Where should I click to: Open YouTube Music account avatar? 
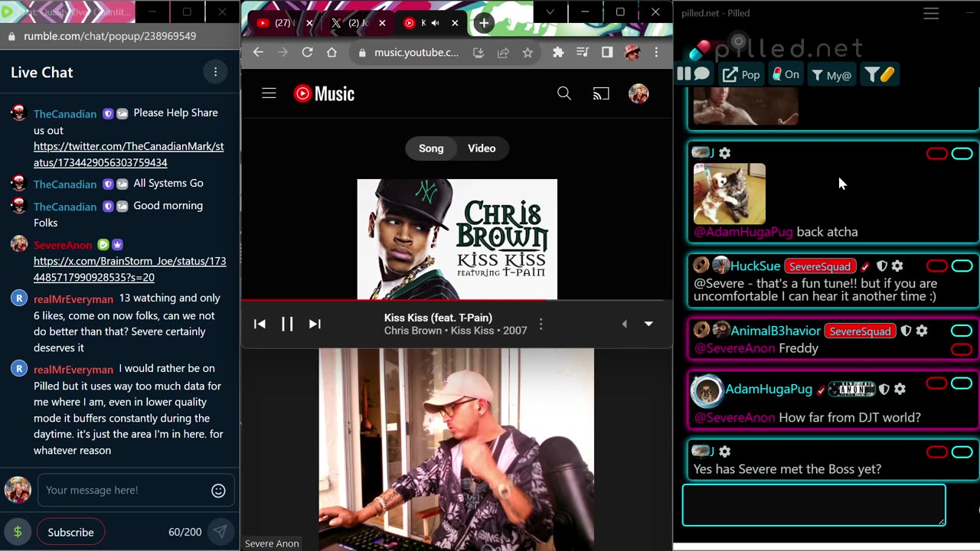(639, 93)
